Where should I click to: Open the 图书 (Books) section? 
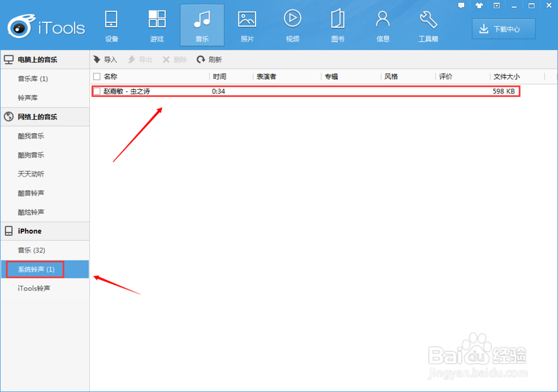[x=337, y=25]
